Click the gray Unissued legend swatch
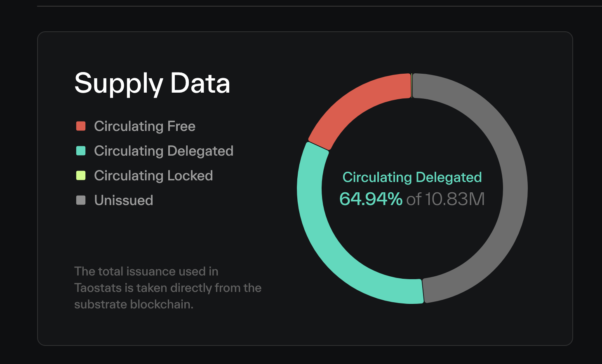The width and height of the screenshot is (602, 364). click(x=81, y=200)
